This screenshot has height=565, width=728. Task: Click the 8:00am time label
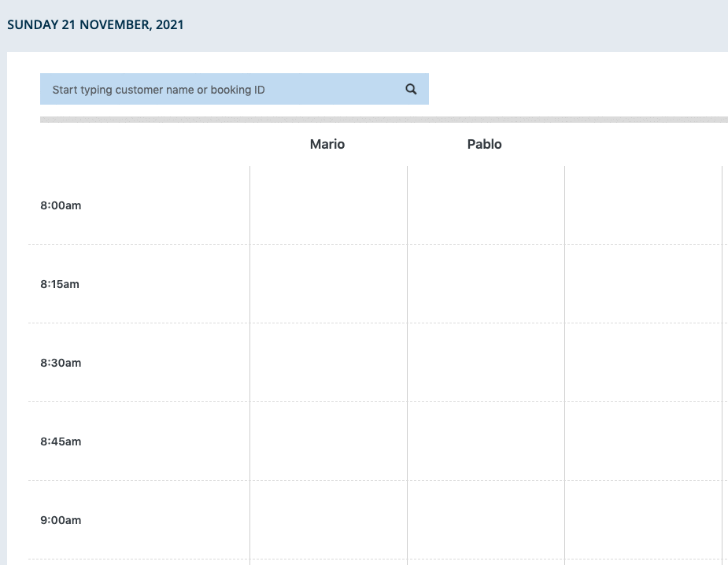(x=61, y=205)
